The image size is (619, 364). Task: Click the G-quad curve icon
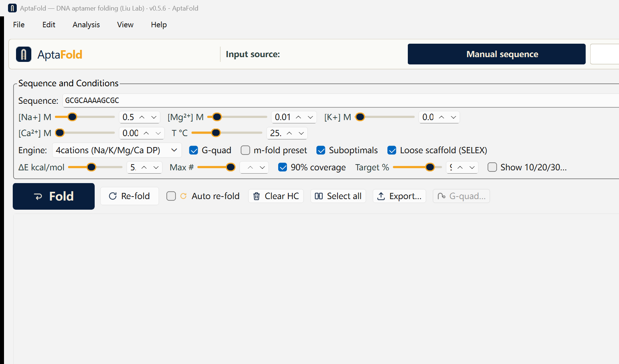(x=441, y=196)
